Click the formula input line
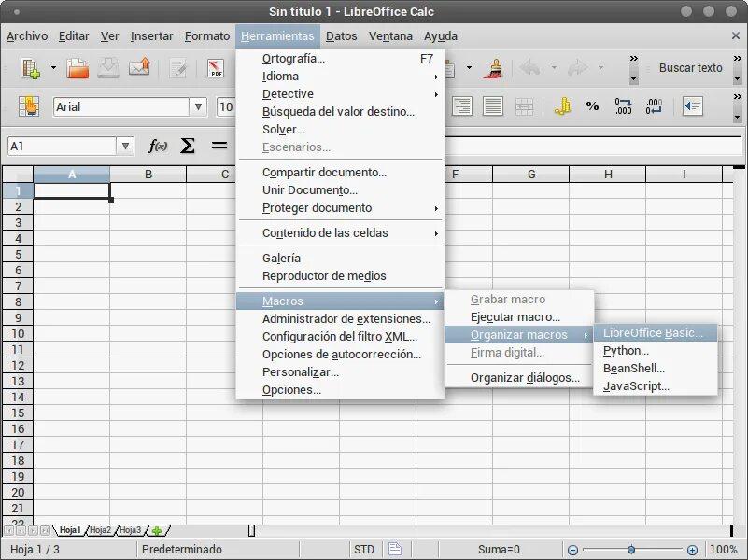This screenshot has height=560, width=748. click(x=593, y=146)
